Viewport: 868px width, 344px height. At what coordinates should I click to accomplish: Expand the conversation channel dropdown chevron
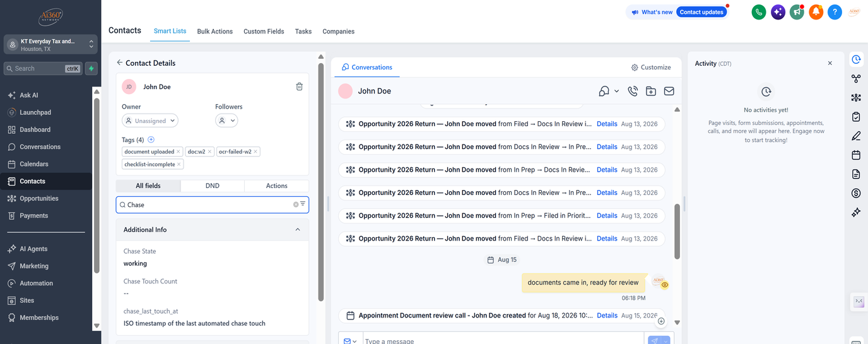[x=616, y=92]
